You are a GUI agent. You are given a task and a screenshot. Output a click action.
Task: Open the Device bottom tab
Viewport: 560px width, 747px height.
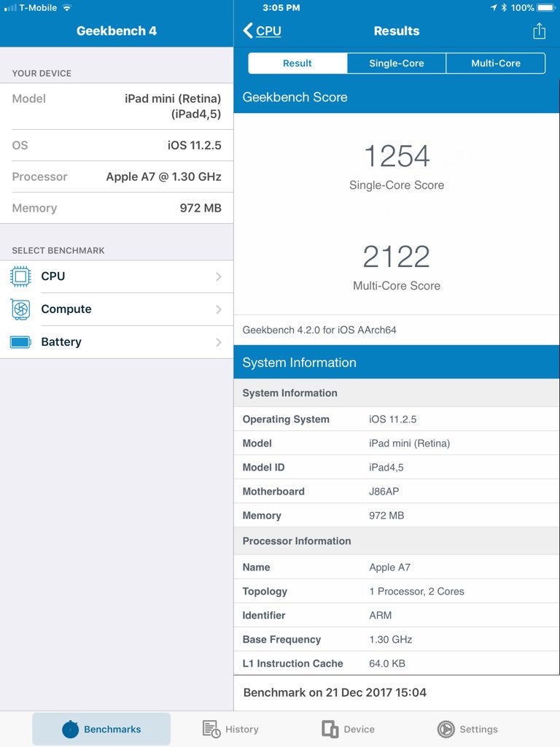click(348, 729)
